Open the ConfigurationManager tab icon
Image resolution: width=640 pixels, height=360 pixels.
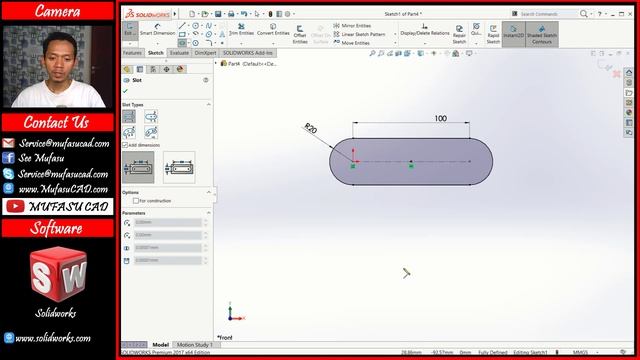[x=153, y=69]
